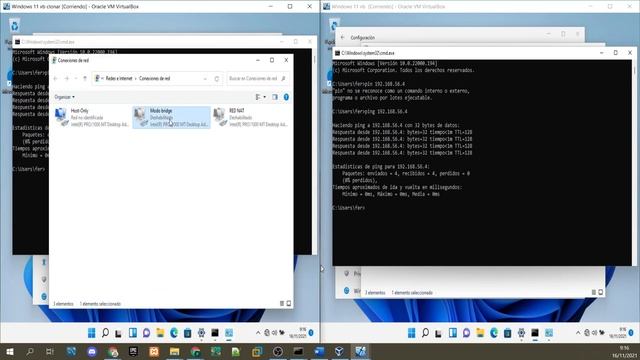Screen dimensions: 640x360
Task: Select the Host-Only network adapter
Action: [x=92, y=117]
